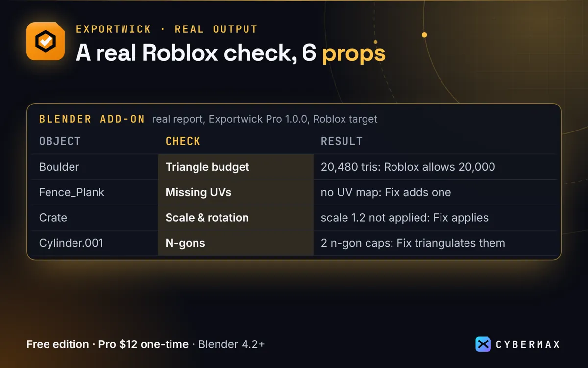588x368 pixels.
Task: Click the Pro $12 one-time text
Action: coord(144,344)
